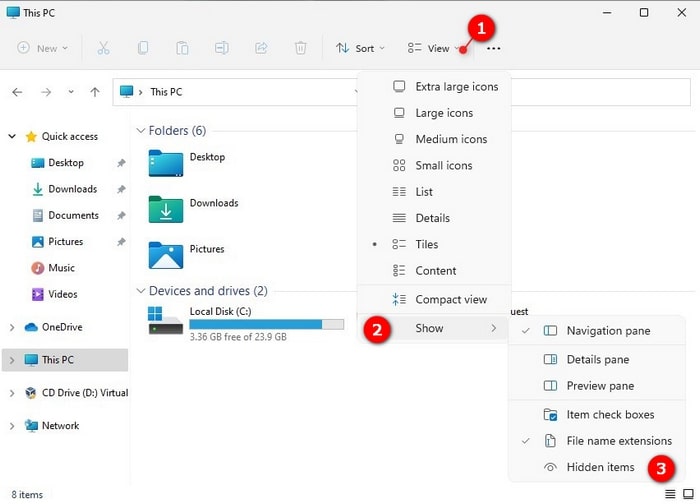Click pin icon next to Documents
The image size is (700, 504).
point(121,216)
